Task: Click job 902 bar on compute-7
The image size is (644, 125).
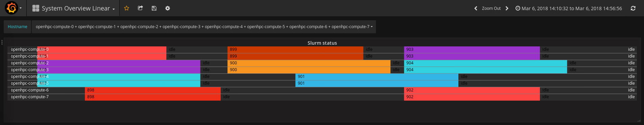Action: [x=472, y=97]
